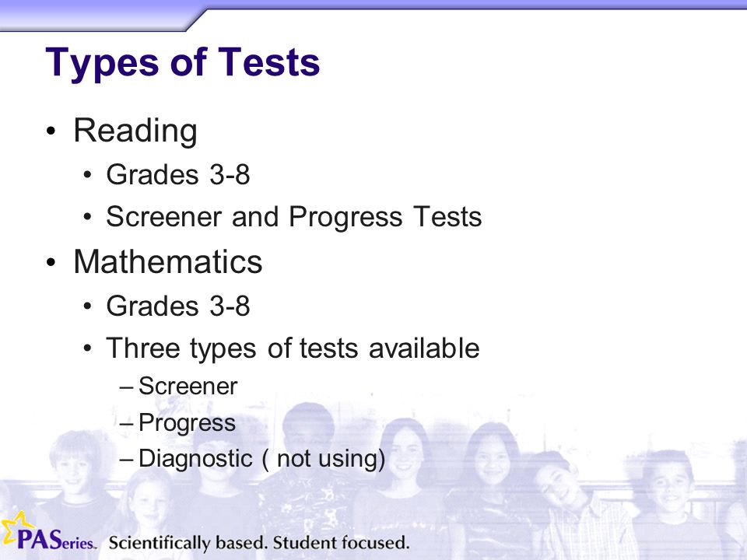Select the 'Types of Tests' slide title
Screen dimensions: 747x560
(182, 63)
